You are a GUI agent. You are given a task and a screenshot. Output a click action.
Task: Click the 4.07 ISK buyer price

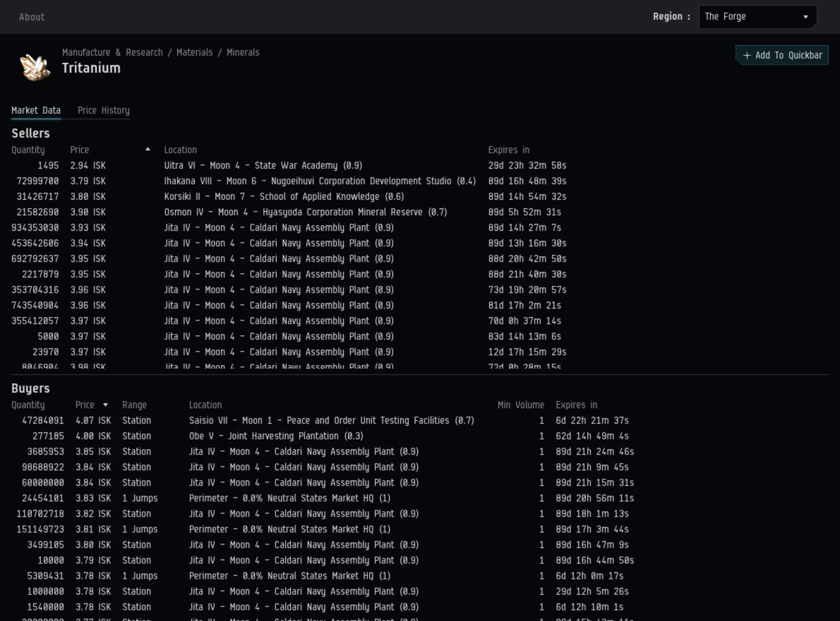[93, 420]
